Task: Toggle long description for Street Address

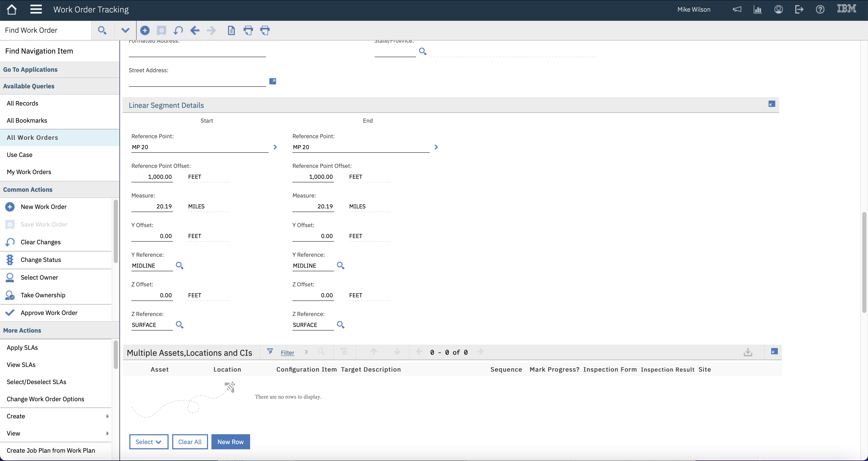Action: coord(273,81)
